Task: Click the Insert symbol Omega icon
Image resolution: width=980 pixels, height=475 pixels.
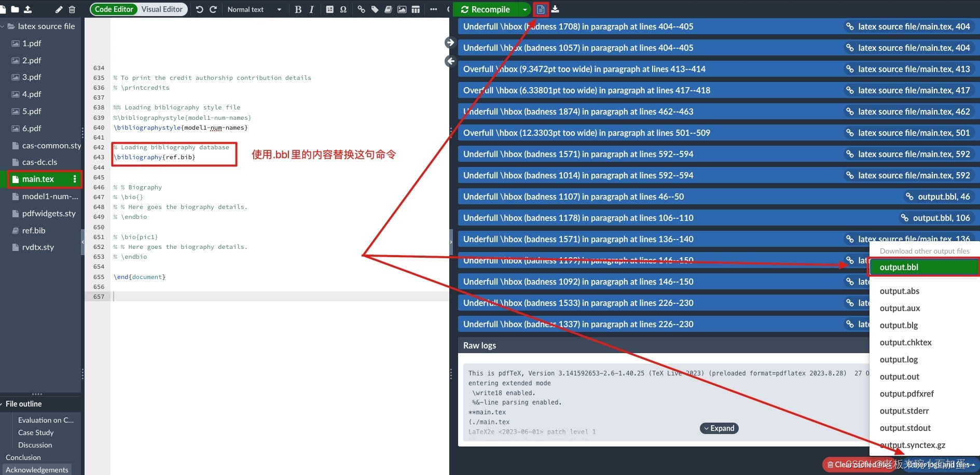Action: 343,9
